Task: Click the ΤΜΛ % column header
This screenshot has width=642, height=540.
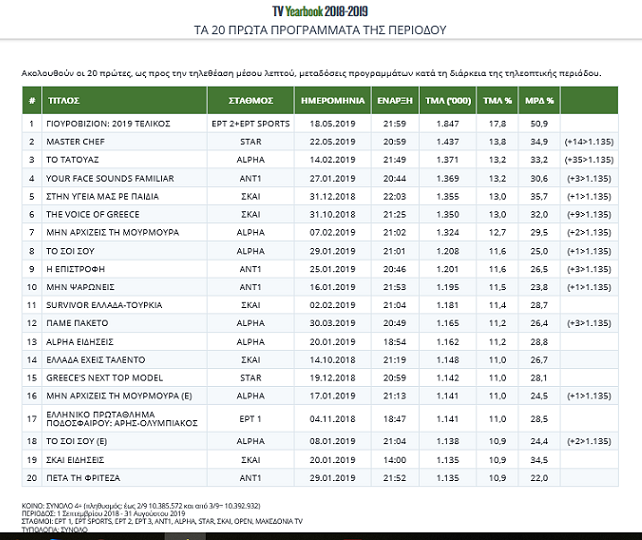Action: 497,100
